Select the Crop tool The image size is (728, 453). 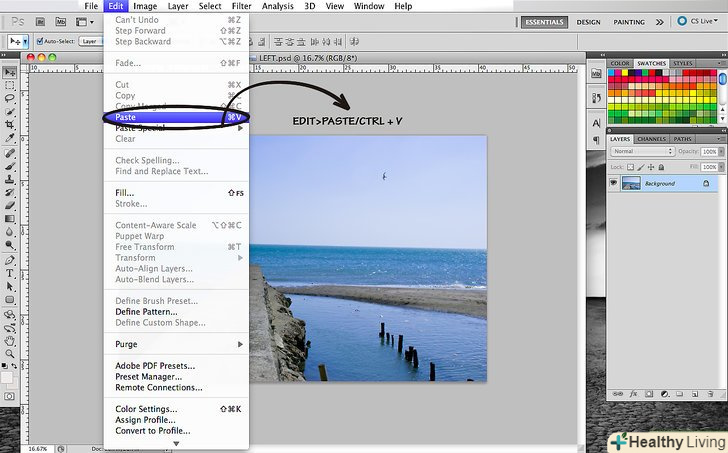pyautogui.click(x=10, y=124)
